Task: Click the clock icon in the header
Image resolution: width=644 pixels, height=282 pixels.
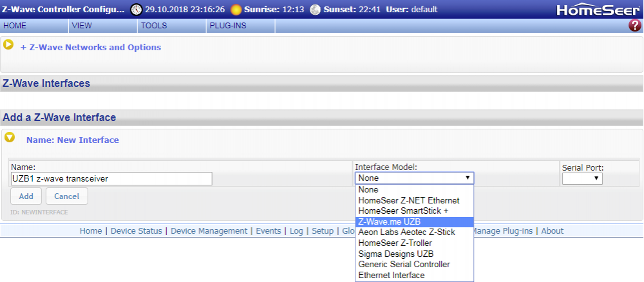Action: point(137,10)
